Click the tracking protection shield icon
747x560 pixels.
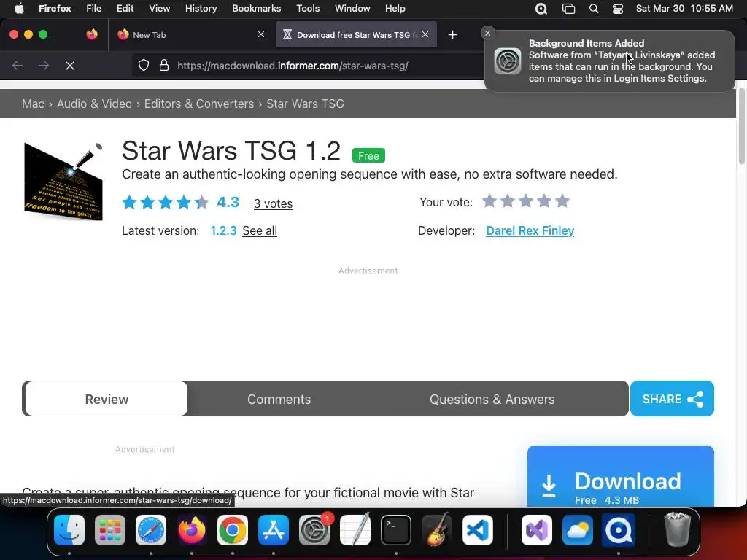pos(144,65)
